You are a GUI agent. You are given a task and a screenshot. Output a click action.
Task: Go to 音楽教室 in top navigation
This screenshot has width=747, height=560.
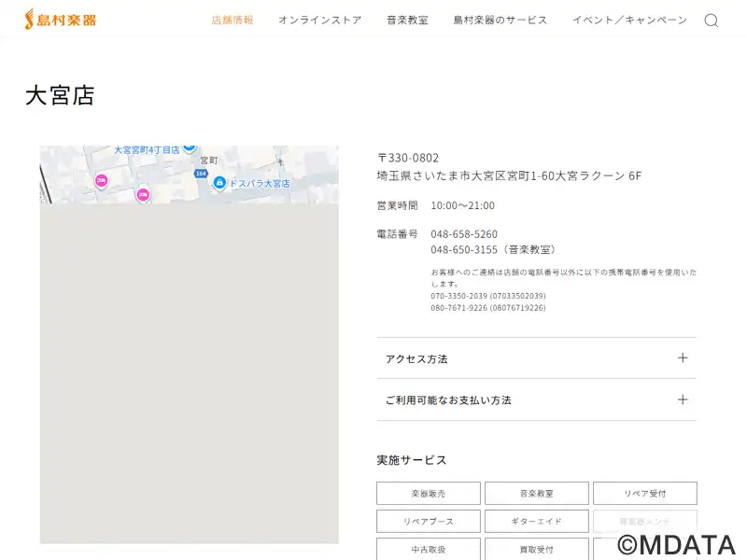pyautogui.click(x=407, y=21)
